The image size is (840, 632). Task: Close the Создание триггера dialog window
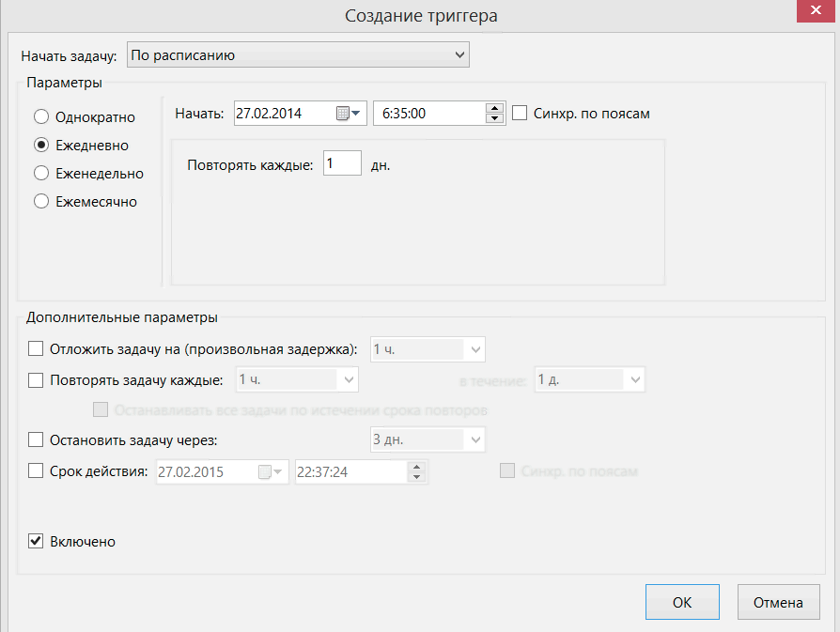point(810,13)
